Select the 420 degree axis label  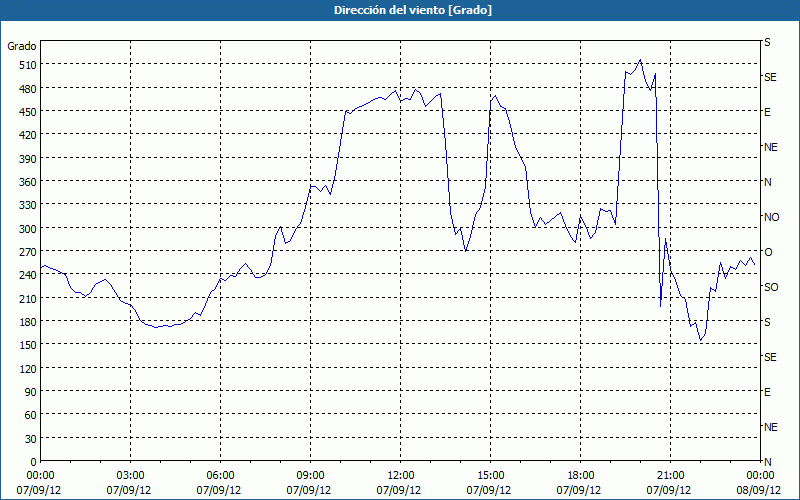(x=28, y=135)
